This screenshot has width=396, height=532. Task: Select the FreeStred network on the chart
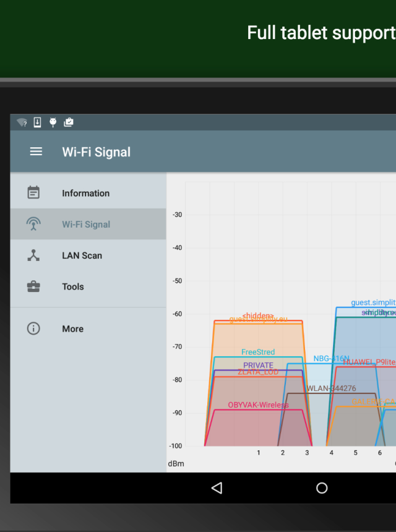tap(258, 352)
